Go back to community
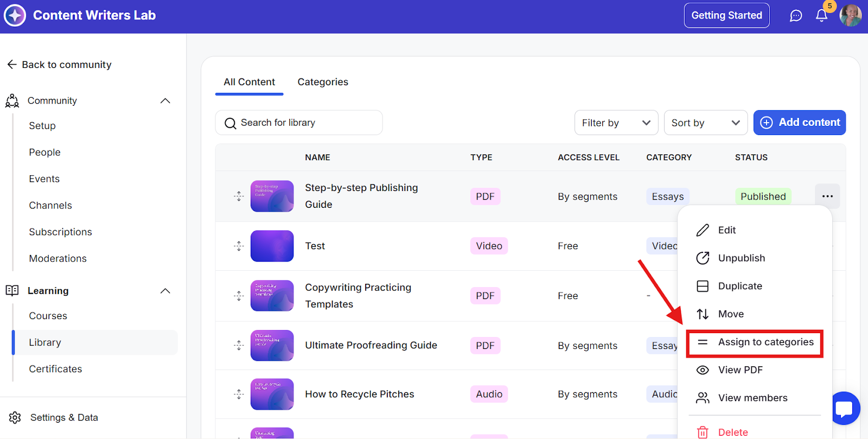Image resolution: width=868 pixels, height=439 pixels. (x=59, y=65)
